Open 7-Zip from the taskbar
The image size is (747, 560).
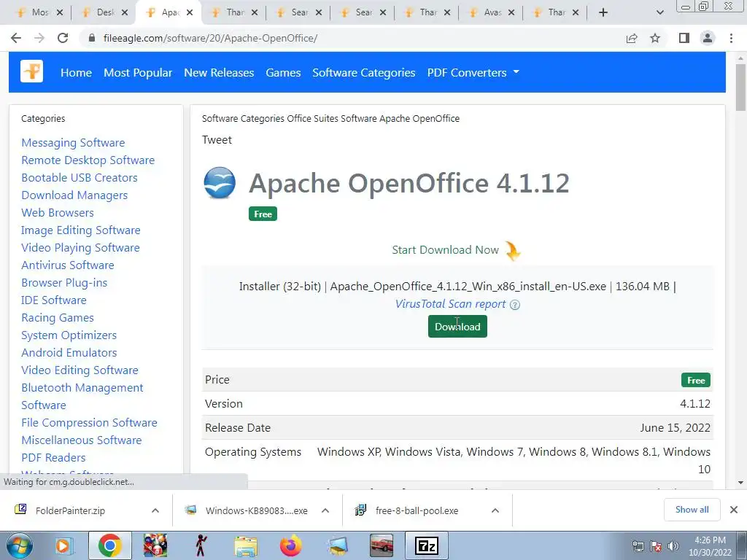427,545
